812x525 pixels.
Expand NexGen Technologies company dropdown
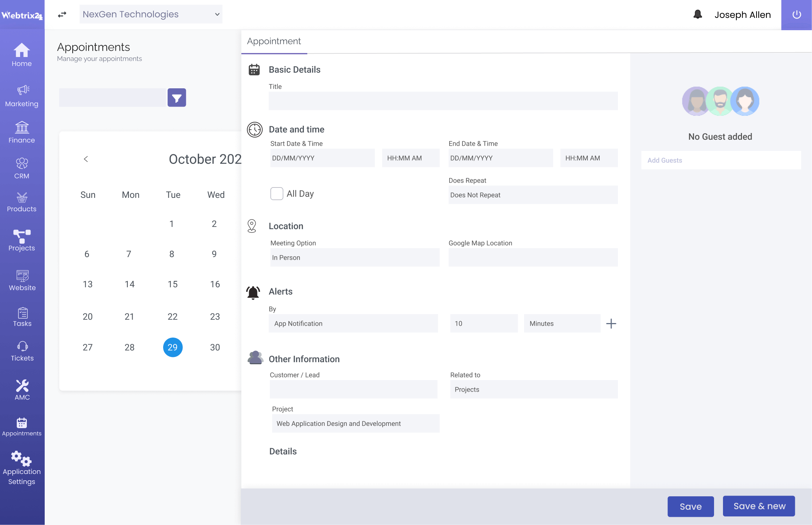[151, 14]
